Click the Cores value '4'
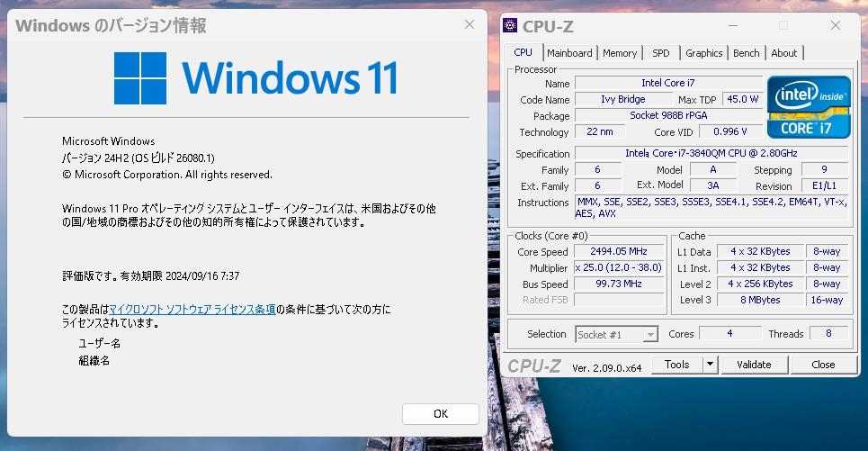 [x=729, y=333]
